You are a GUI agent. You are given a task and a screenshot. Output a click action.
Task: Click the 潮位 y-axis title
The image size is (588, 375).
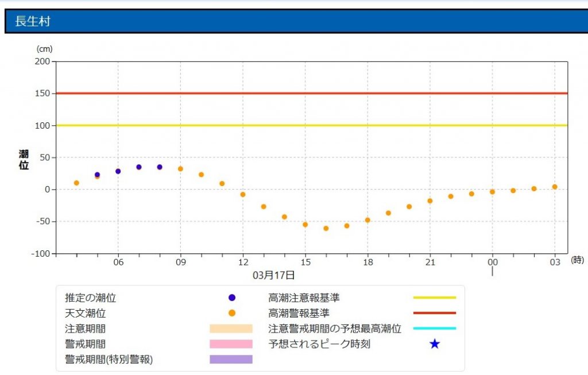24,160
